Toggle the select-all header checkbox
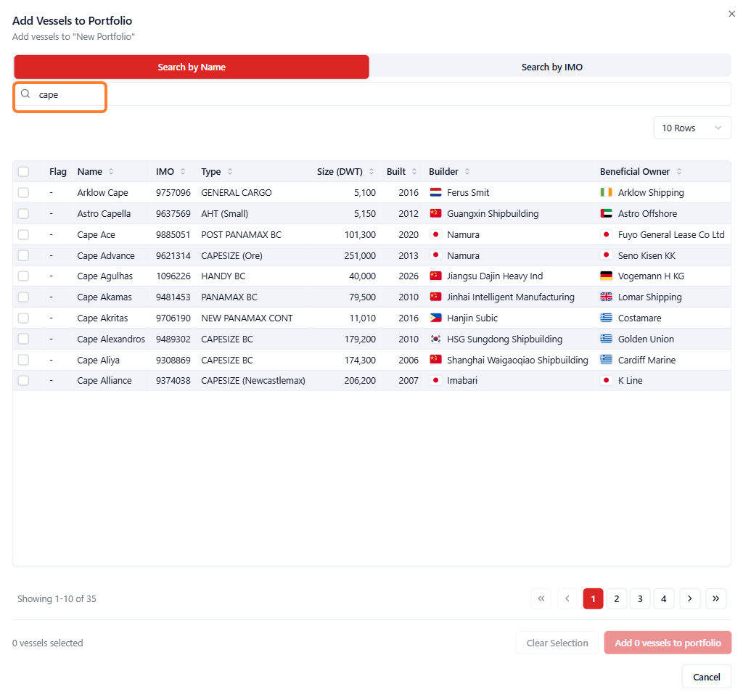This screenshot has width=743, height=700. point(23,171)
